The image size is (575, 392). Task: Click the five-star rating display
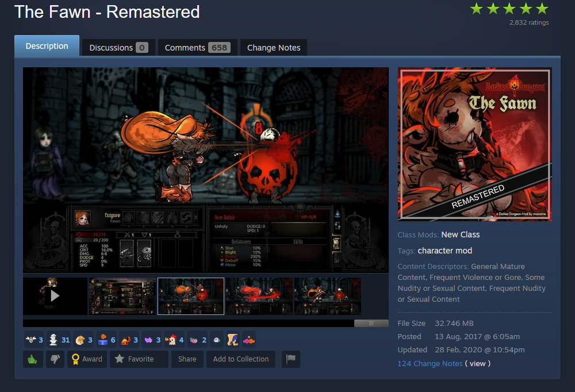point(509,9)
